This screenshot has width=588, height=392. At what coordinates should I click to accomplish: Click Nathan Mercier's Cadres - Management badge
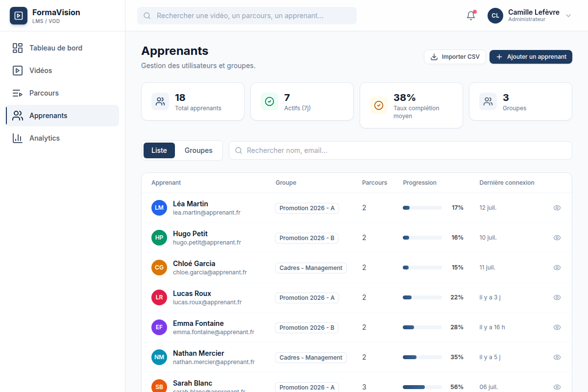[x=311, y=358]
